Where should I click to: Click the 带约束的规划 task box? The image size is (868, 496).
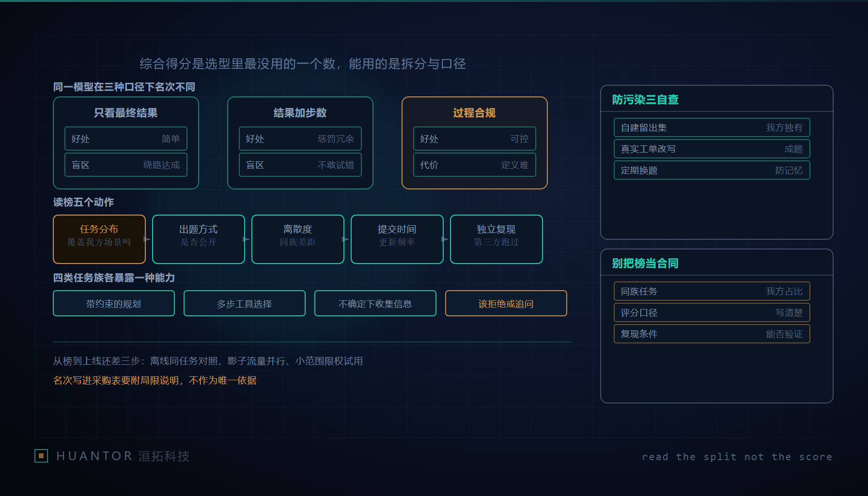pos(114,303)
